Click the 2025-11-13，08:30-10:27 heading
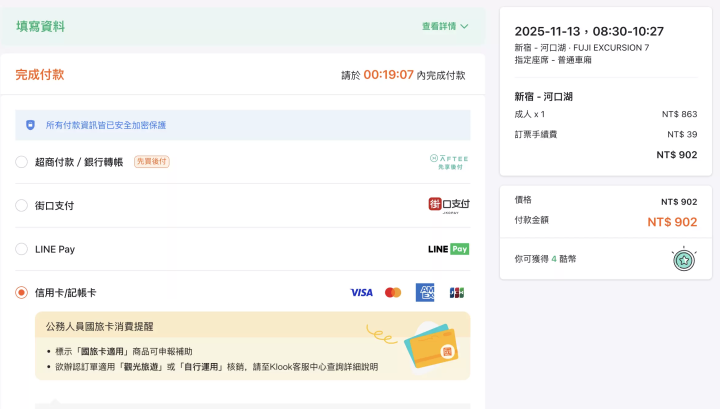This screenshot has width=720, height=409. (x=589, y=31)
